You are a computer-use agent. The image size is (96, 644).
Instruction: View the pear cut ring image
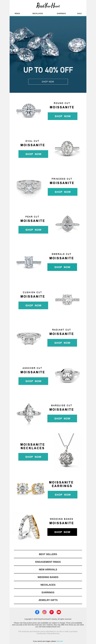pyautogui.click(x=67, y=224)
